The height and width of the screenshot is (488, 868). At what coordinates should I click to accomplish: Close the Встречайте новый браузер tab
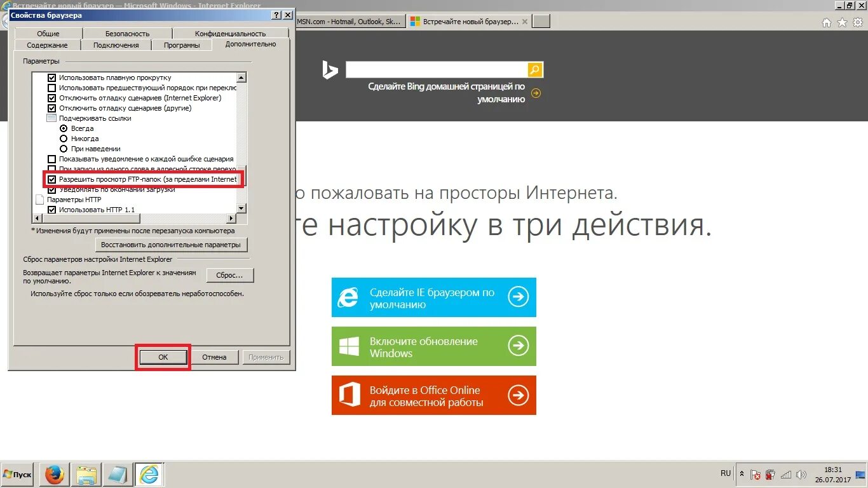tap(524, 22)
